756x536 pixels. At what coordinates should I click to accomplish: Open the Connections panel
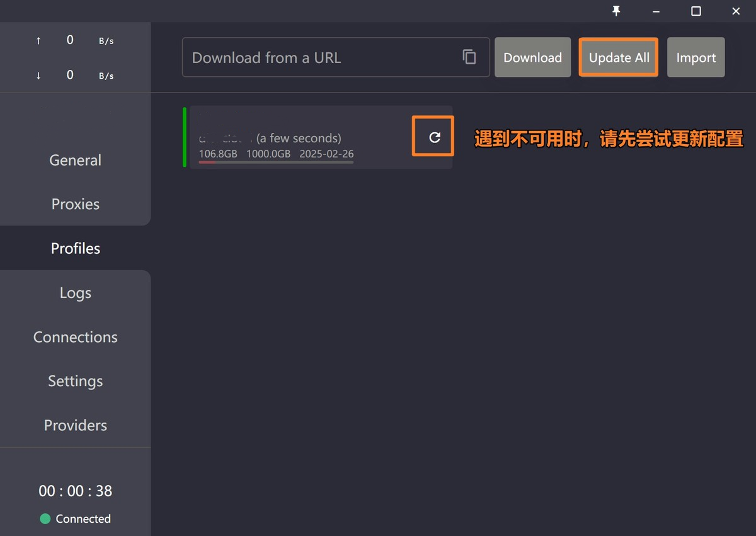(75, 337)
